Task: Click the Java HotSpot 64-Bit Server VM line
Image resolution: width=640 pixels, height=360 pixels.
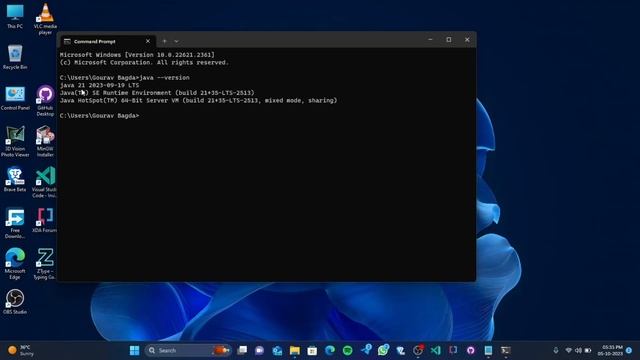Action: tap(198, 100)
